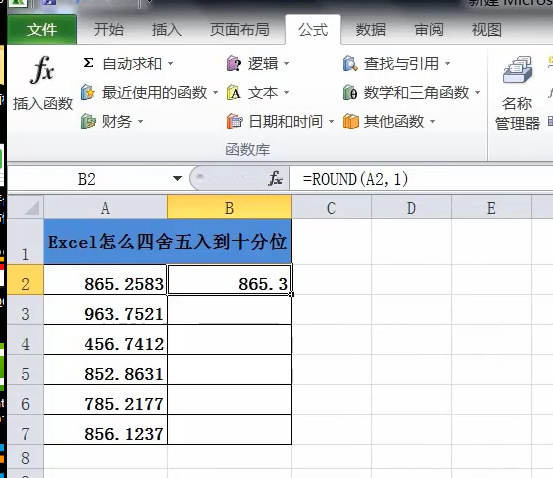This screenshot has height=478, width=553.
Task: Open the File (文件) menu
Action: [42, 30]
